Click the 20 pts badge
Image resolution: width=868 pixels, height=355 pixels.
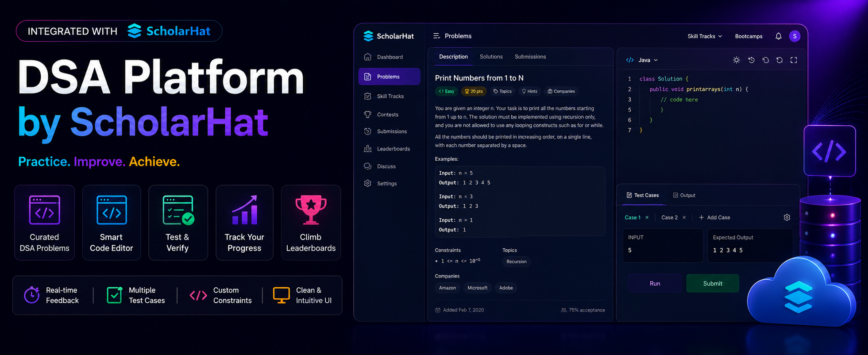click(474, 91)
